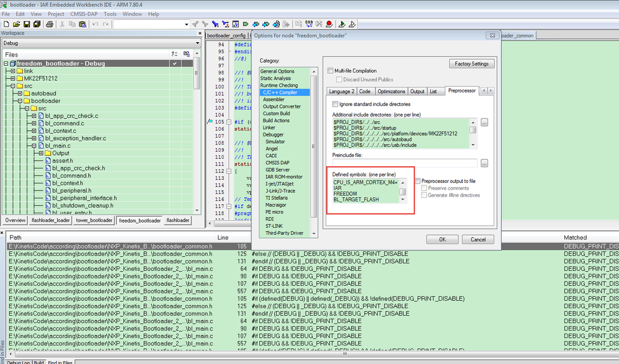Click the Preinclude file input field
Screen dimensions: 619x364
tap(404, 163)
